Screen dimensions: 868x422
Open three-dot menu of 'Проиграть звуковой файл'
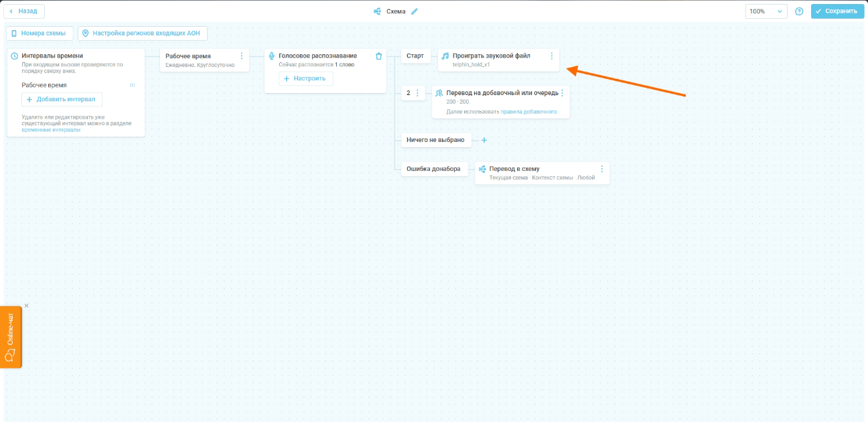pyautogui.click(x=551, y=56)
